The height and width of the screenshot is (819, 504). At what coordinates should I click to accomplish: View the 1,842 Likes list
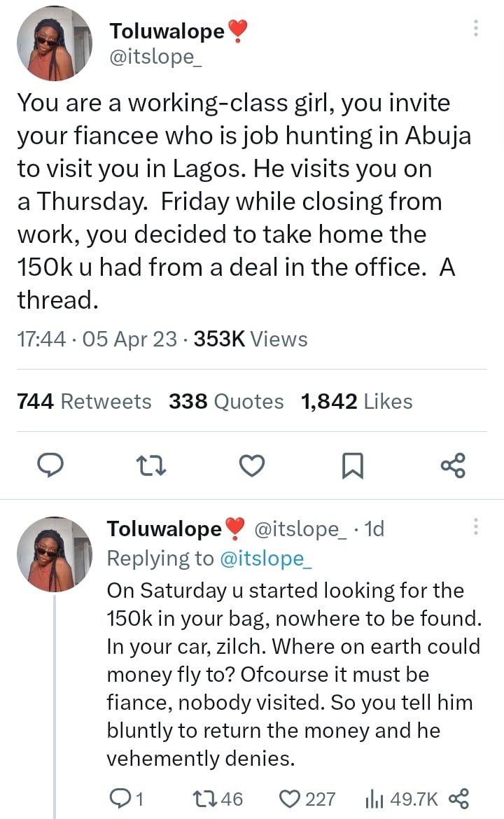pyautogui.click(x=356, y=401)
